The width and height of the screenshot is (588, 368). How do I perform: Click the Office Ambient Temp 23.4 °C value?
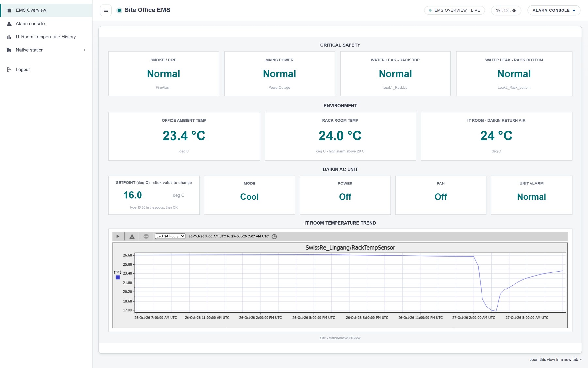tap(184, 136)
